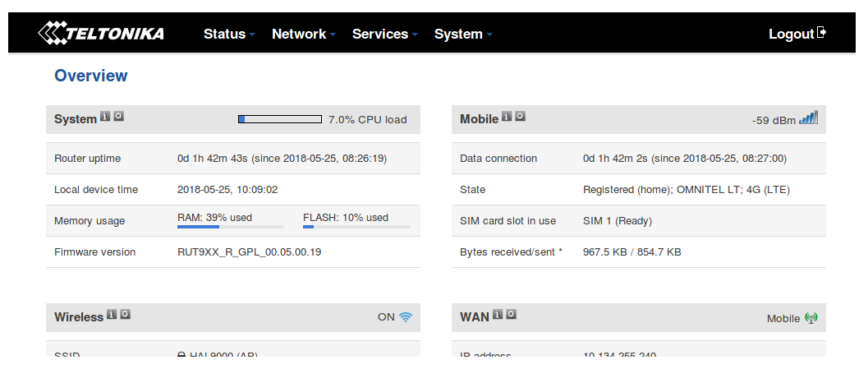Open the settings gear icon beside Wireless
868x369 pixels.
(125, 315)
